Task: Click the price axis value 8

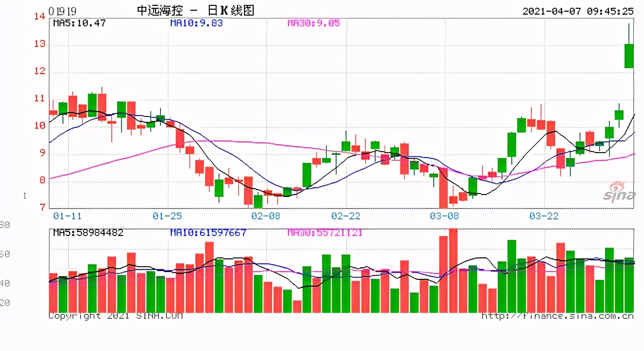Action: tap(42, 180)
